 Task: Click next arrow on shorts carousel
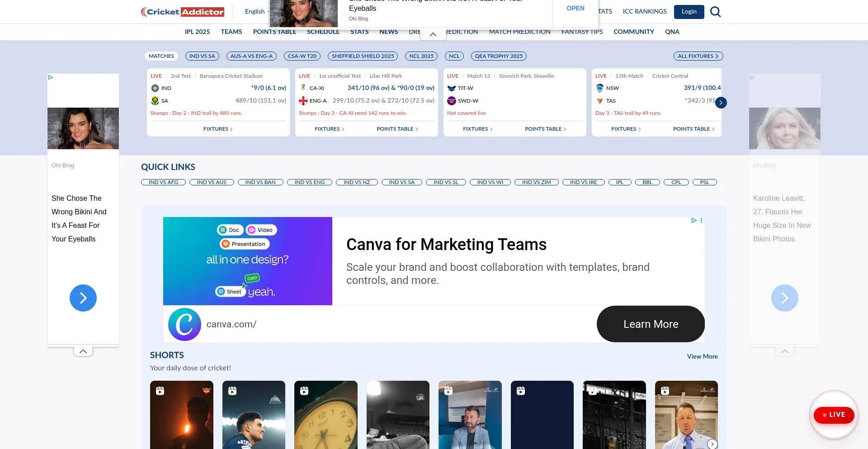click(x=712, y=444)
